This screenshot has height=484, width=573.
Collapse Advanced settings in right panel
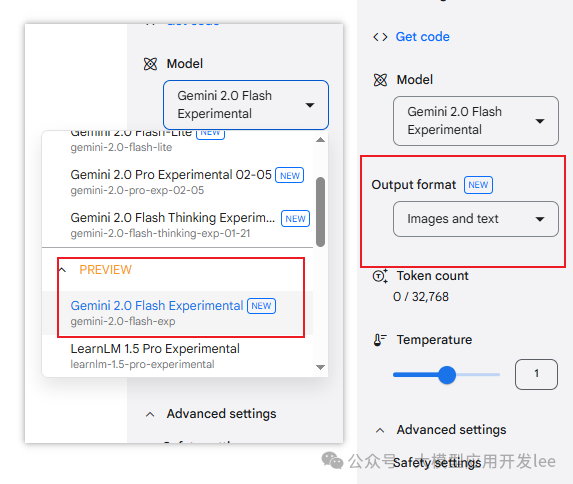click(380, 430)
